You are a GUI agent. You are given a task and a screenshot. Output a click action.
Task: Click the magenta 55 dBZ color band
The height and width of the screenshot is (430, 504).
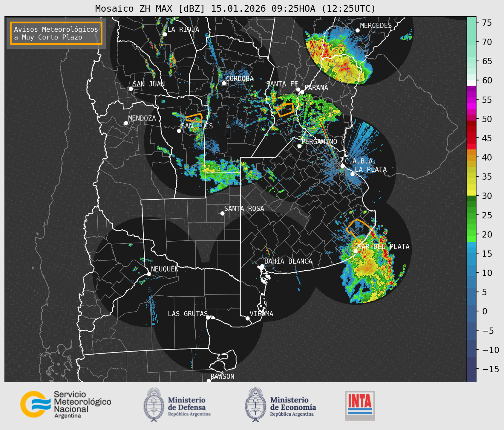click(x=471, y=100)
